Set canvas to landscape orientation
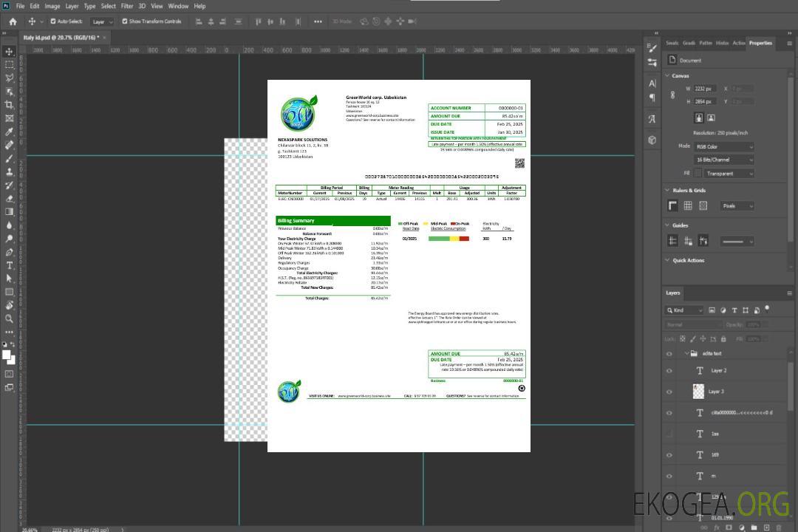The height and width of the screenshot is (532, 798). [x=711, y=118]
